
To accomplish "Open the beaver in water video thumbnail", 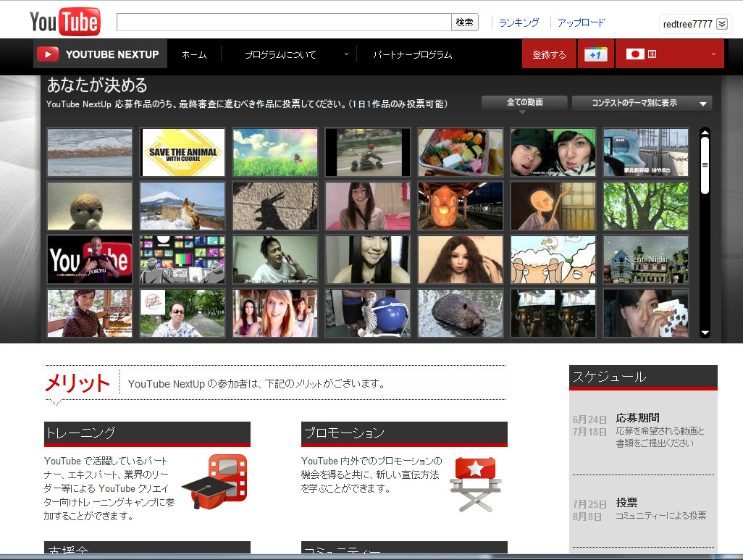I will click(x=460, y=314).
